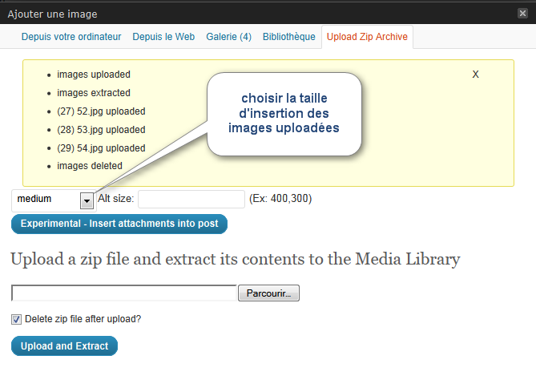This screenshot has height=392, width=536.
Task: Select the medium image size combo box
Action: point(54,200)
